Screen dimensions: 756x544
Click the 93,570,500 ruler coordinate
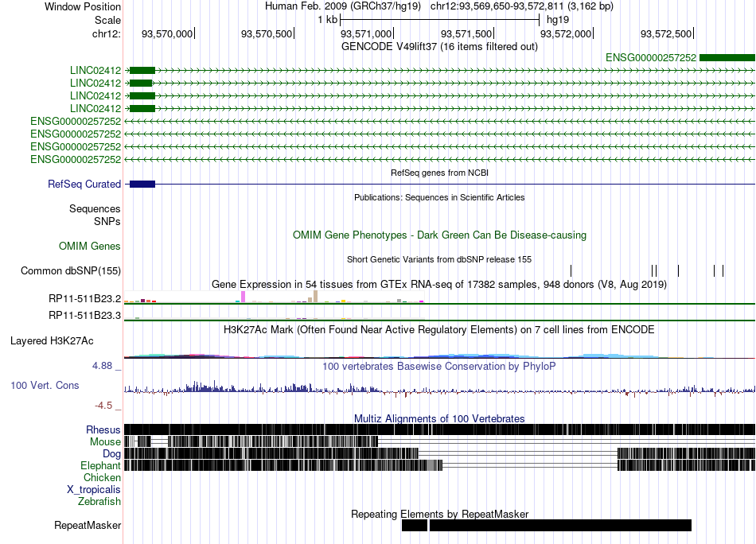click(x=267, y=33)
